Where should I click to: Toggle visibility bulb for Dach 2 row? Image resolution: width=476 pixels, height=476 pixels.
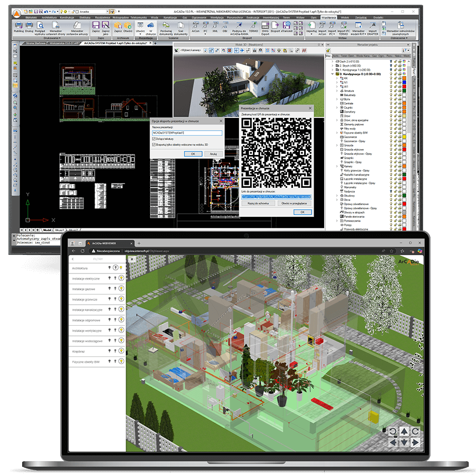391,61
